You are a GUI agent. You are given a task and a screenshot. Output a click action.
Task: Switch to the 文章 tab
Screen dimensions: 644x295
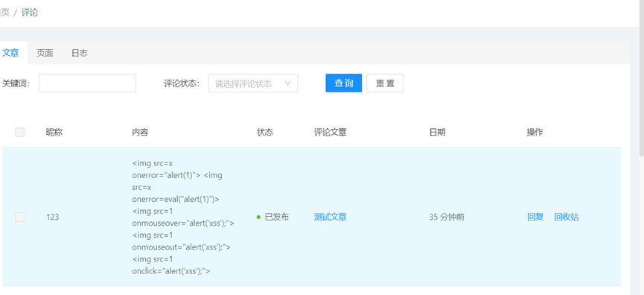click(10, 53)
